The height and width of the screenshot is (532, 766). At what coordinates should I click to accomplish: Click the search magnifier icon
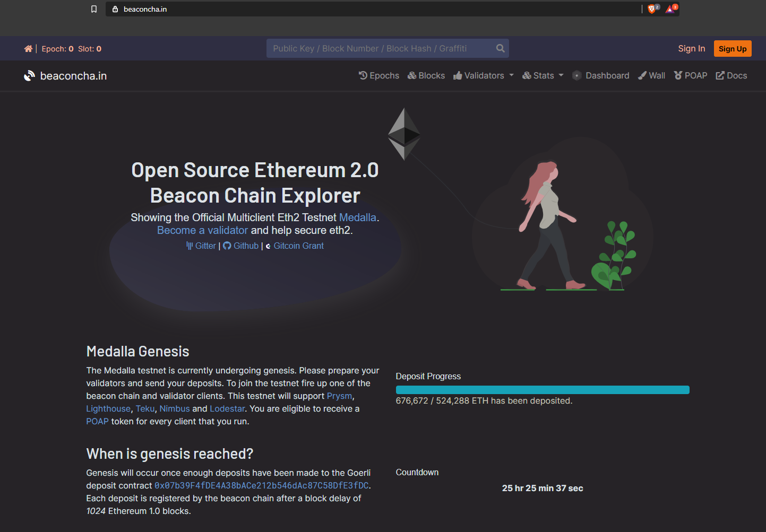pyautogui.click(x=500, y=48)
